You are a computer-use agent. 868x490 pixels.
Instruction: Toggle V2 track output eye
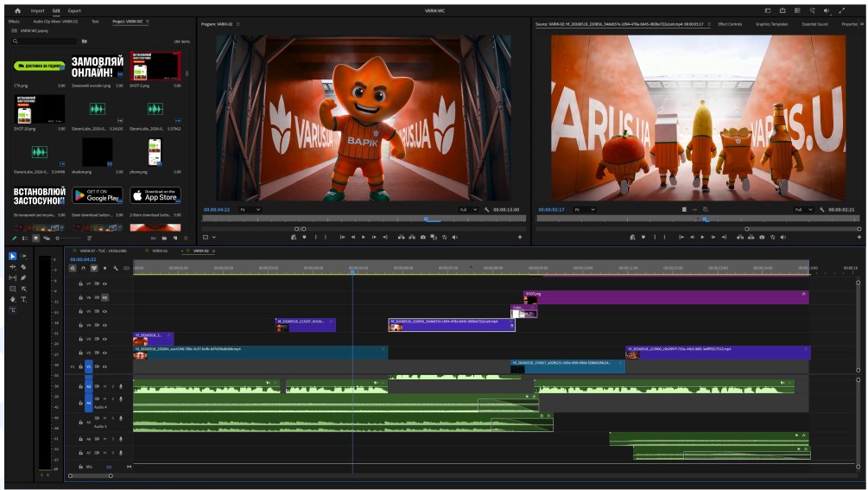pos(105,353)
